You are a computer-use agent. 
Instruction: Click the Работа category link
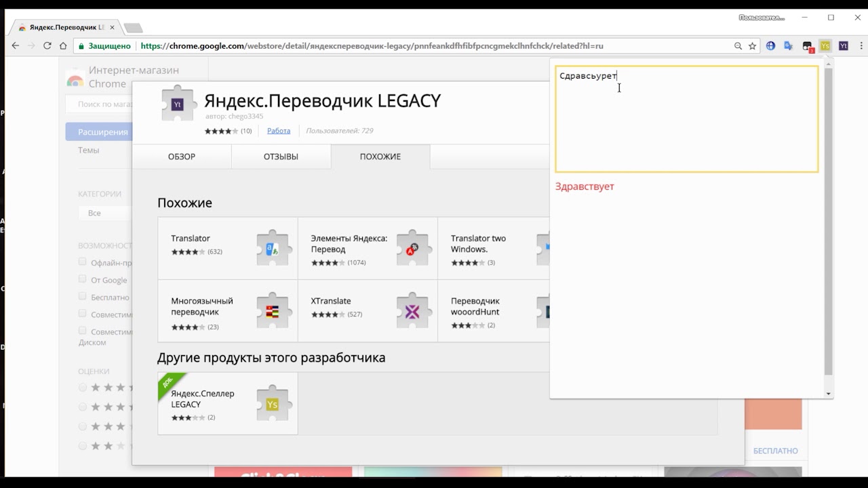pyautogui.click(x=279, y=131)
